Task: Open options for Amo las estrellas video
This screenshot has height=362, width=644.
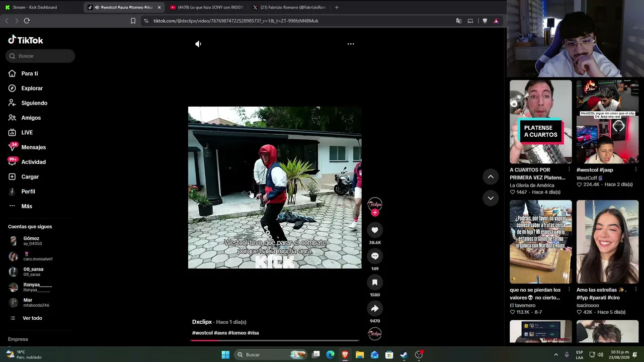Action: click(x=635, y=290)
